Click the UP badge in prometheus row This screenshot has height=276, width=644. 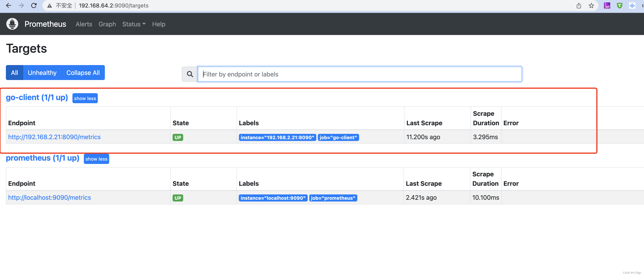click(178, 198)
